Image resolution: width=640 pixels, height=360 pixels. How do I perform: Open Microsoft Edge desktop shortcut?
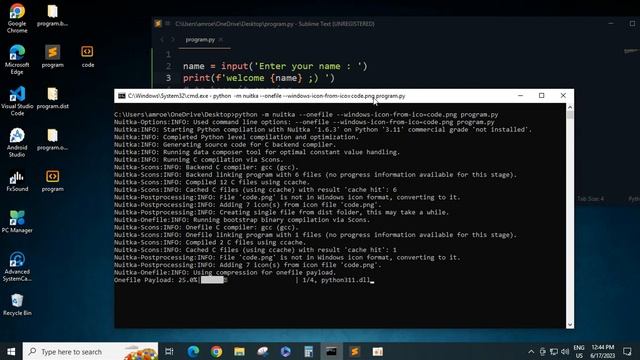[x=17, y=60]
